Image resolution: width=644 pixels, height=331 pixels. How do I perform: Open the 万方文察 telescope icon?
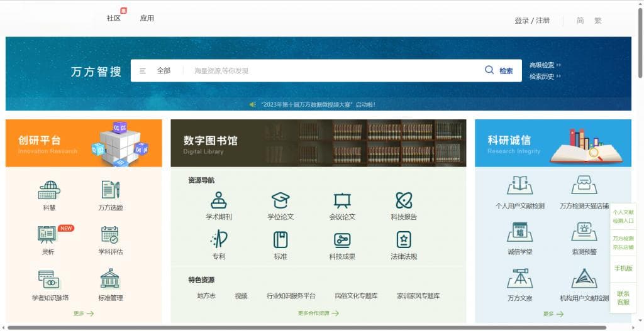tap(520, 278)
